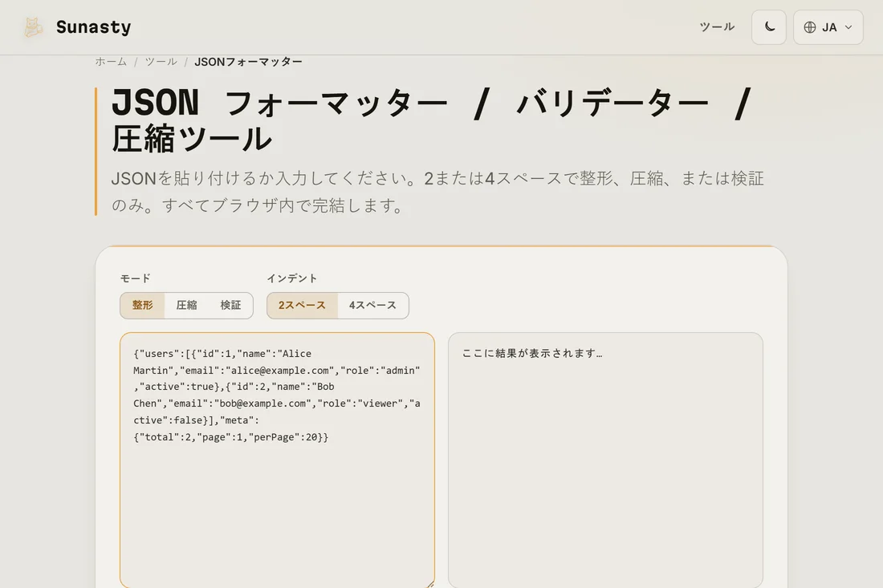Open the ツール navigation link in header

pos(716,27)
